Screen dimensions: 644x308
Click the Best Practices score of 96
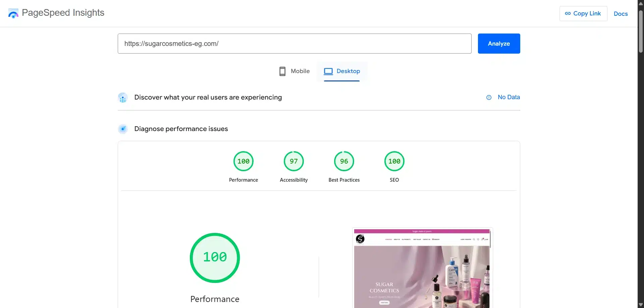(344, 161)
